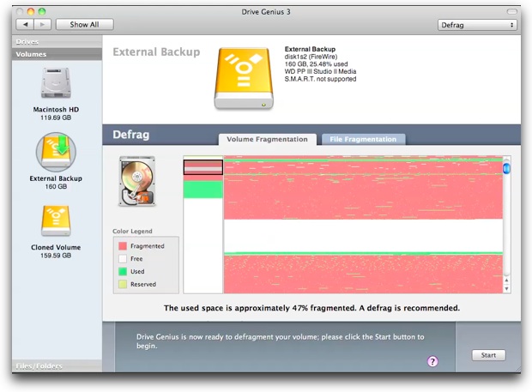Viewport: 532px width, 392px height.
Task: Click the Fragmented red legend swatch
Action: click(x=123, y=246)
